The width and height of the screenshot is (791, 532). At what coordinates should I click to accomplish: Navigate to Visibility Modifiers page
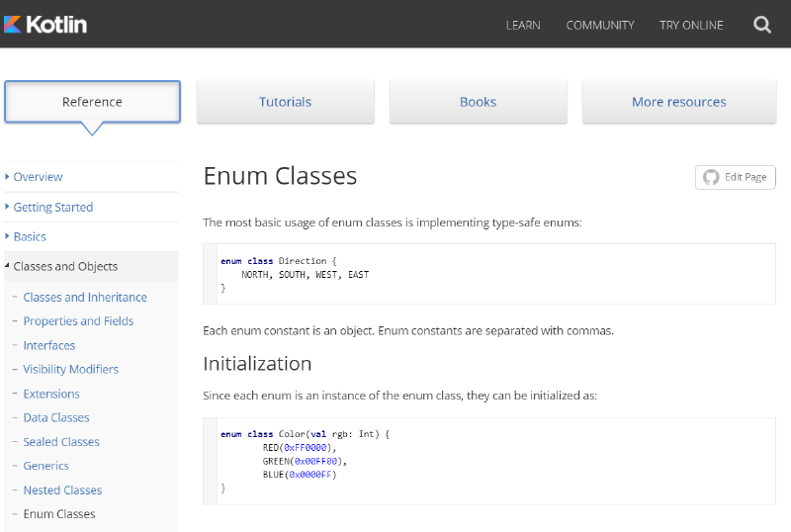(71, 369)
